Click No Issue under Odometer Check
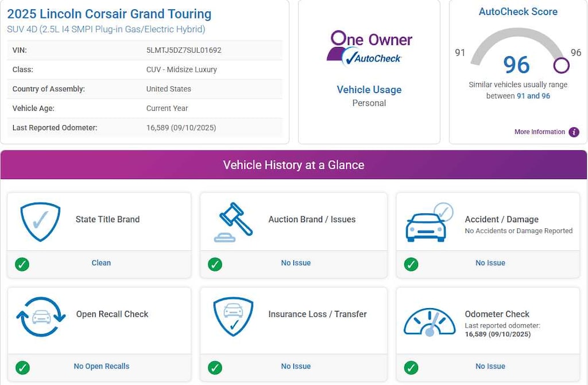 click(490, 367)
